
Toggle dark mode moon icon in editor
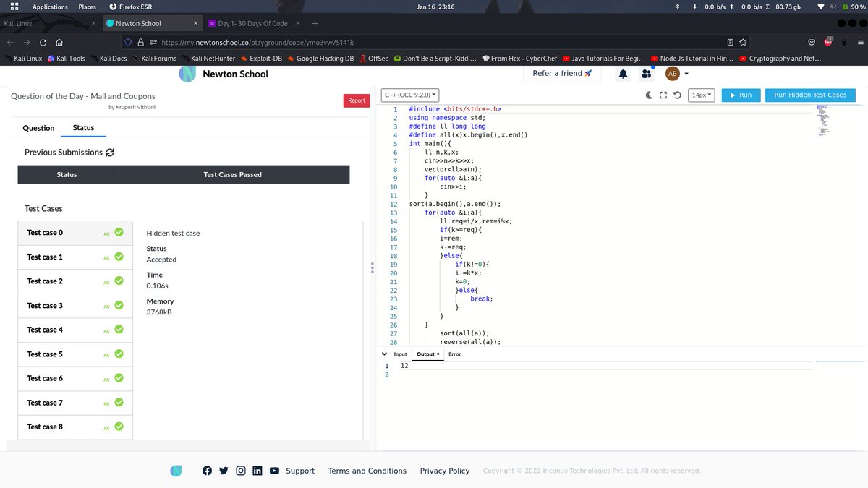(x=650, y=95)
